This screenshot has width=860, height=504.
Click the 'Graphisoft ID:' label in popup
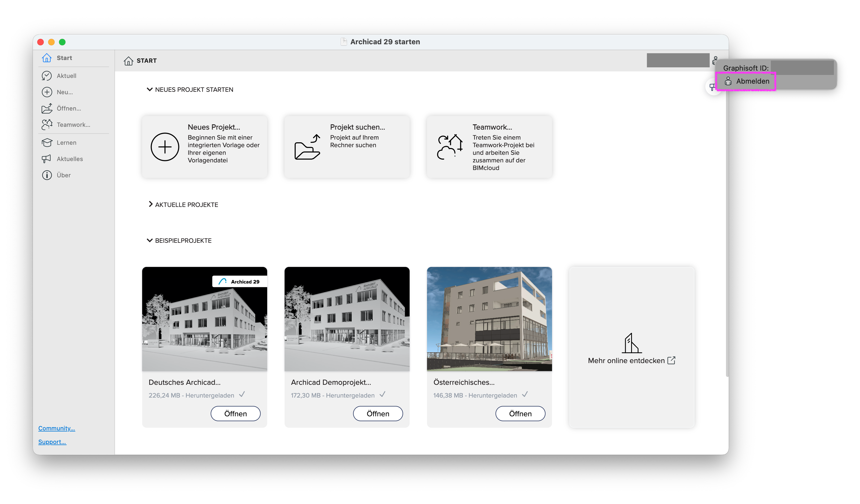coord(746,68)
